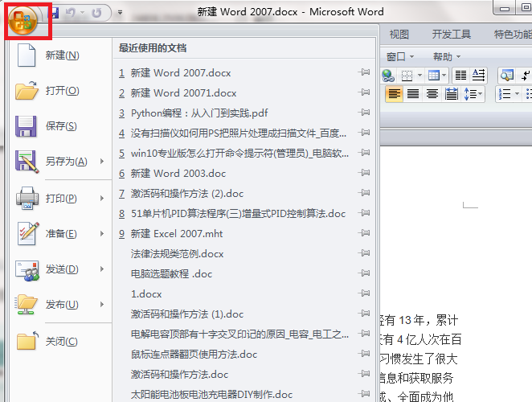532x402 pixels.
Task: Open recent document 新建 Word 2003.doc
Action: [178, 174]
